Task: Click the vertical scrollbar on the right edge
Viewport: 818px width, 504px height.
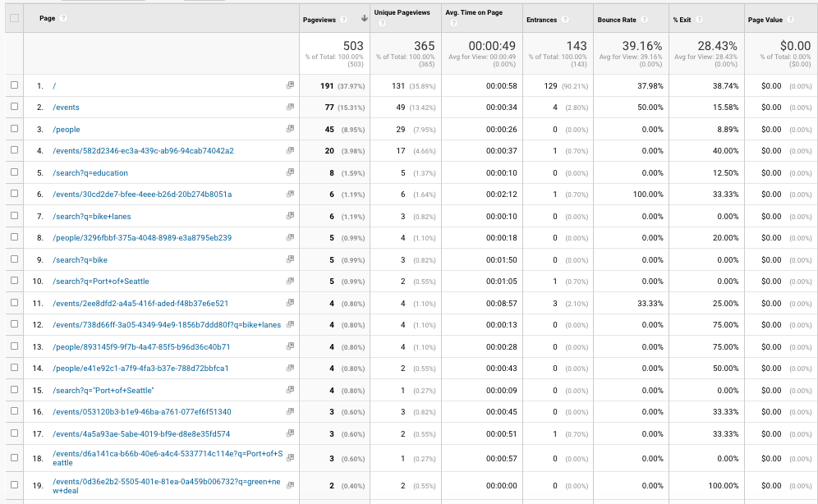Action: pyautogui.click(x=814, y=246)
